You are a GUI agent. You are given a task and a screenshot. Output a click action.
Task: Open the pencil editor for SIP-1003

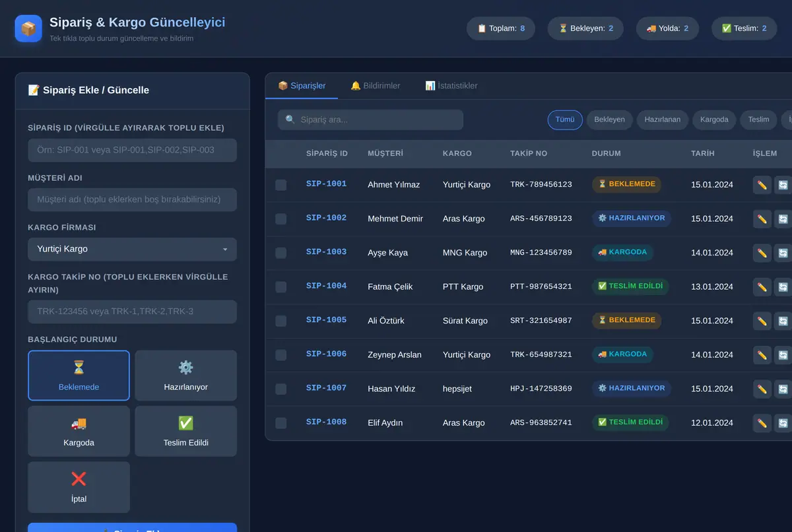click(x=762, y=253)
